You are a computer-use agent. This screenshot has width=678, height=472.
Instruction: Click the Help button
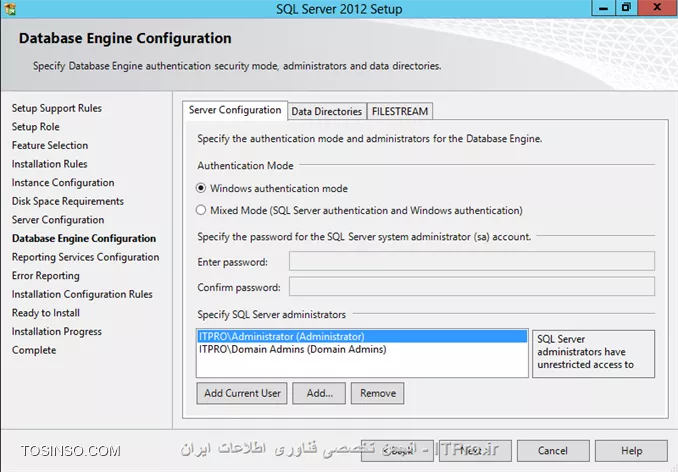click(631, 451)
